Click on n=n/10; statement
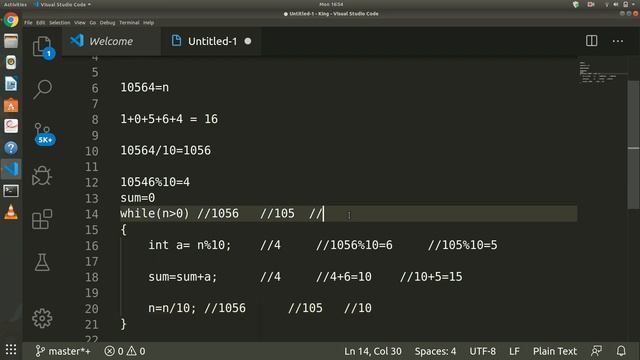 [172, 308]
